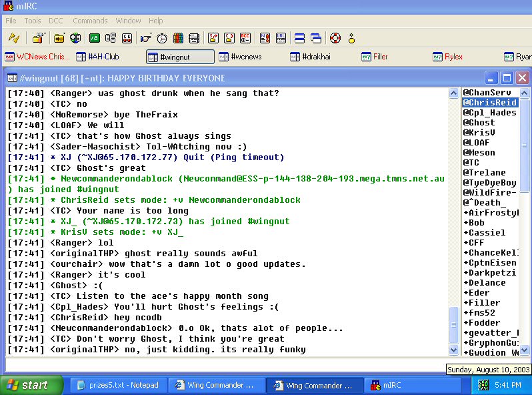The height and width of the screenshot is (395, 532).
Task: Open the green /a scripts editor icon
Action: coord(95,38)
